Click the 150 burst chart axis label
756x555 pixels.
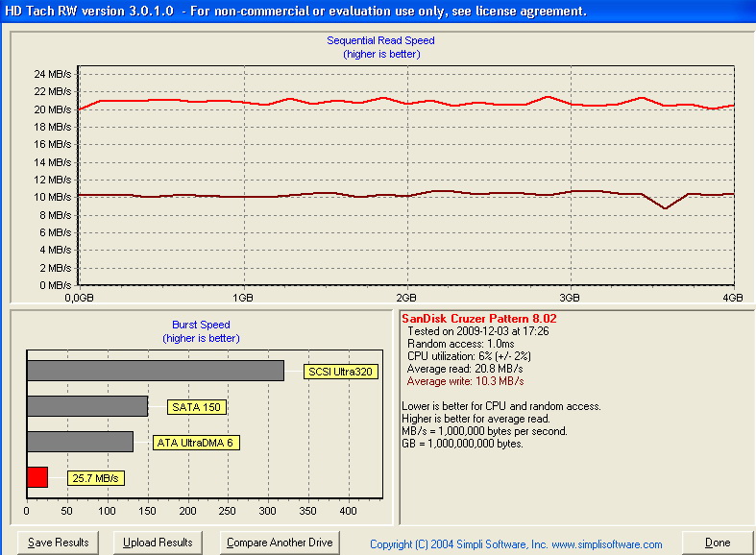coord(147,511)
